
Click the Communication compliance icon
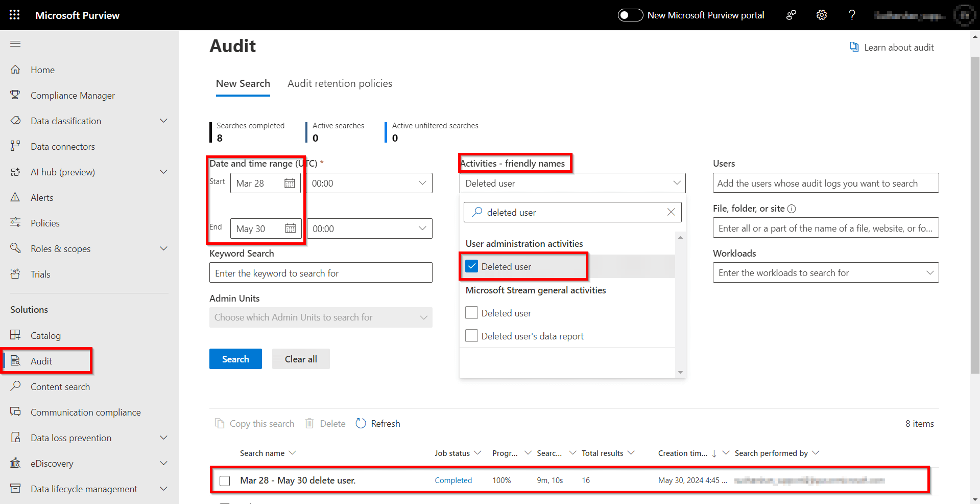click(x=15, y=412)
